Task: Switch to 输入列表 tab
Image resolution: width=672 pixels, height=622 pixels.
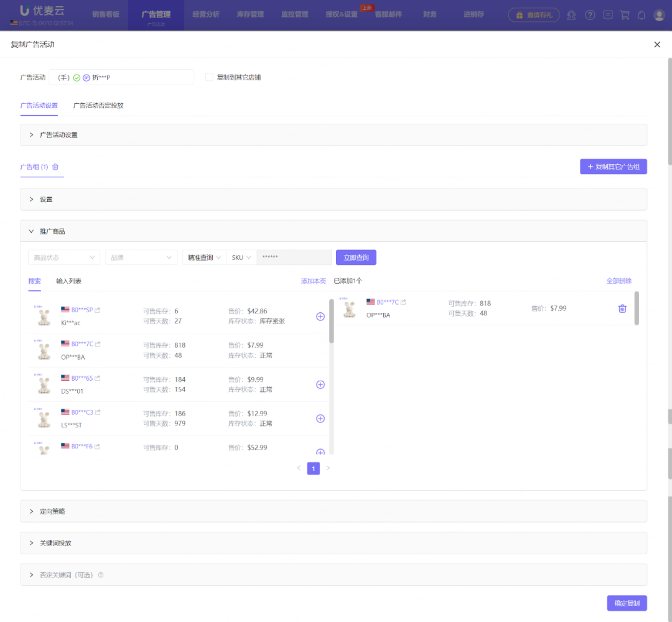Action: (68, 281)
